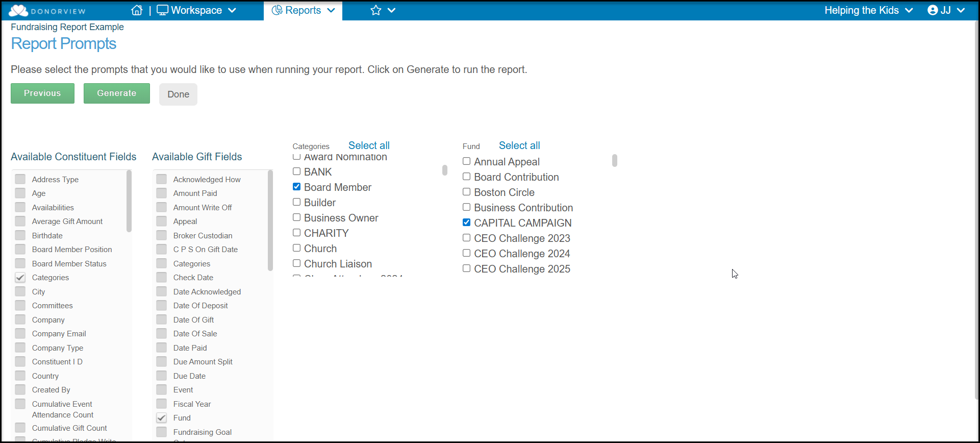Check the CEO Challenge 2025 fund checkbox

466,268
